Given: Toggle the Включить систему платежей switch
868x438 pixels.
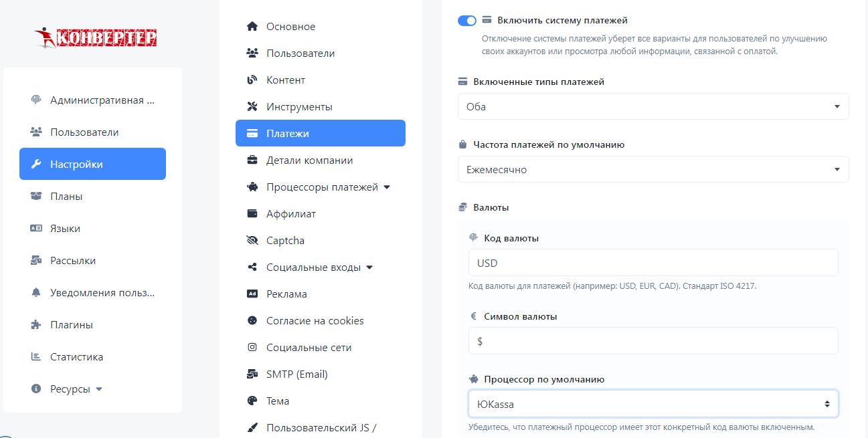Looking at the screenshot, I should coord(467,21).
